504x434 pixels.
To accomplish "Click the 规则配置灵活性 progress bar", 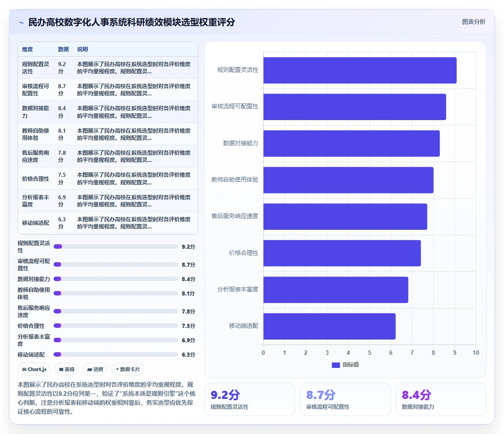I will pyautogui.click(x=116, y=246).
